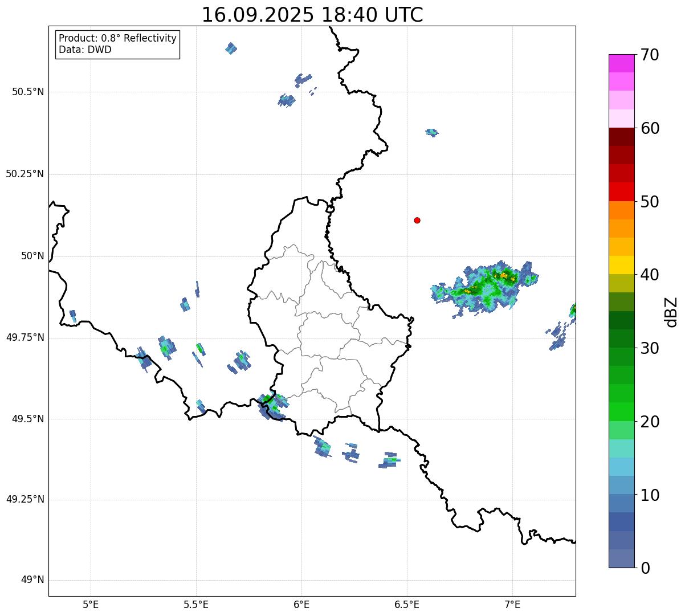Click the 6°E longitude label
Image resolution: width=685 pixels, height=616 pixels.
301,605
